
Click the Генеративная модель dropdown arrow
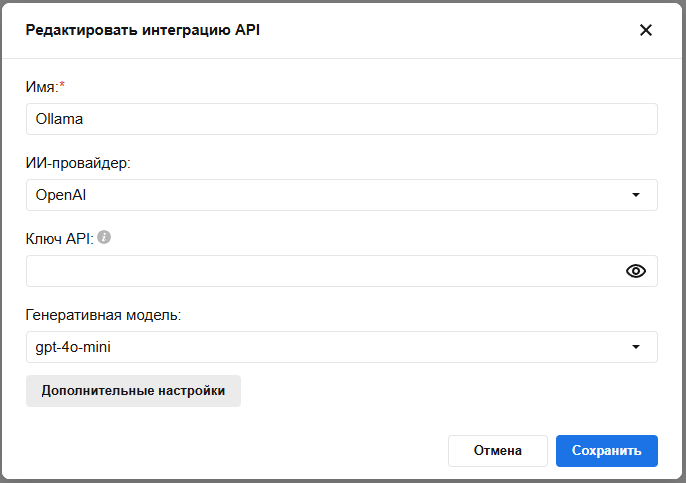635,347
